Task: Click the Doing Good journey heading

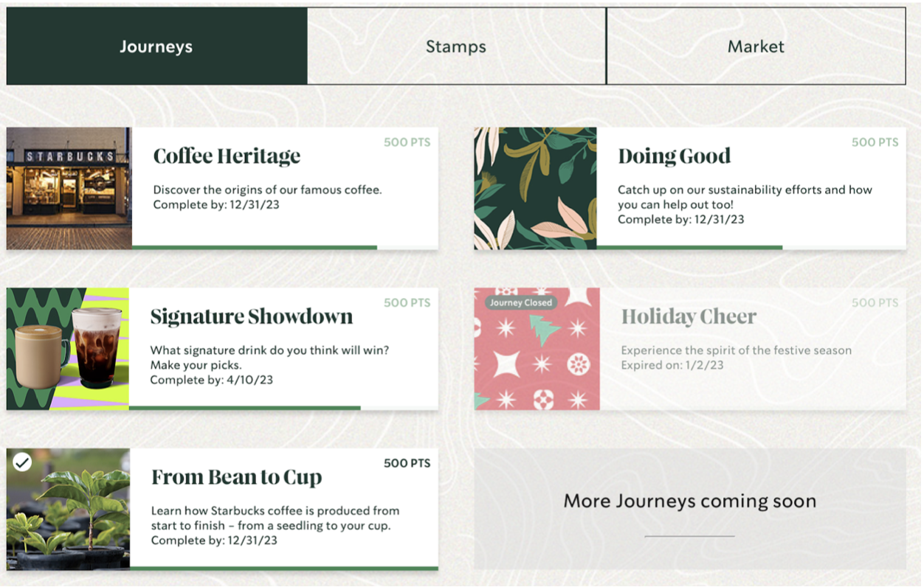Action: 674,156
